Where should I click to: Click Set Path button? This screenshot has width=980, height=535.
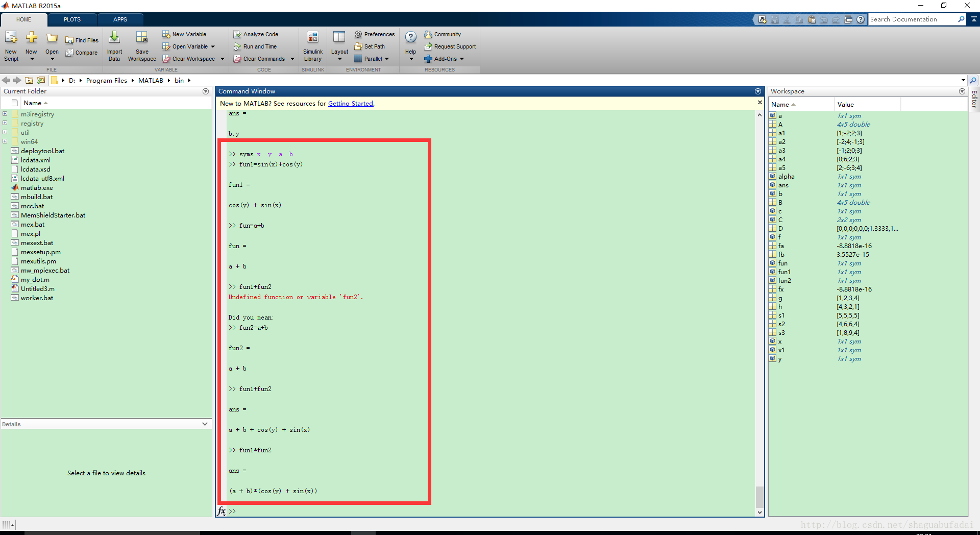[x=370, y=46]
